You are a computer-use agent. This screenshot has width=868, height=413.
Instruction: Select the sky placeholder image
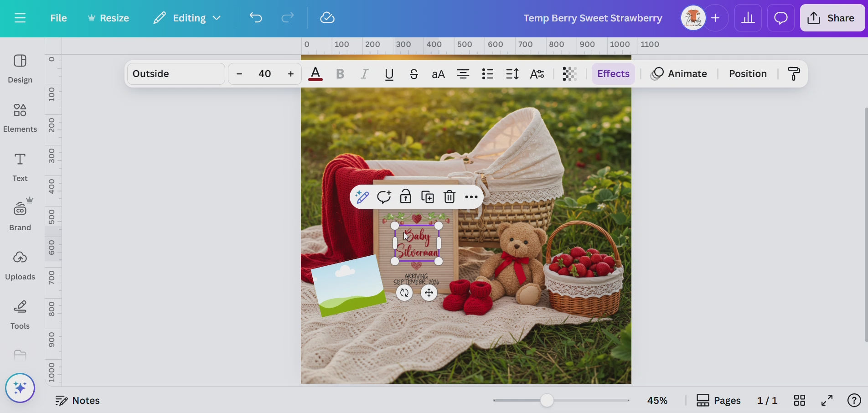click(x=348, y=285)
